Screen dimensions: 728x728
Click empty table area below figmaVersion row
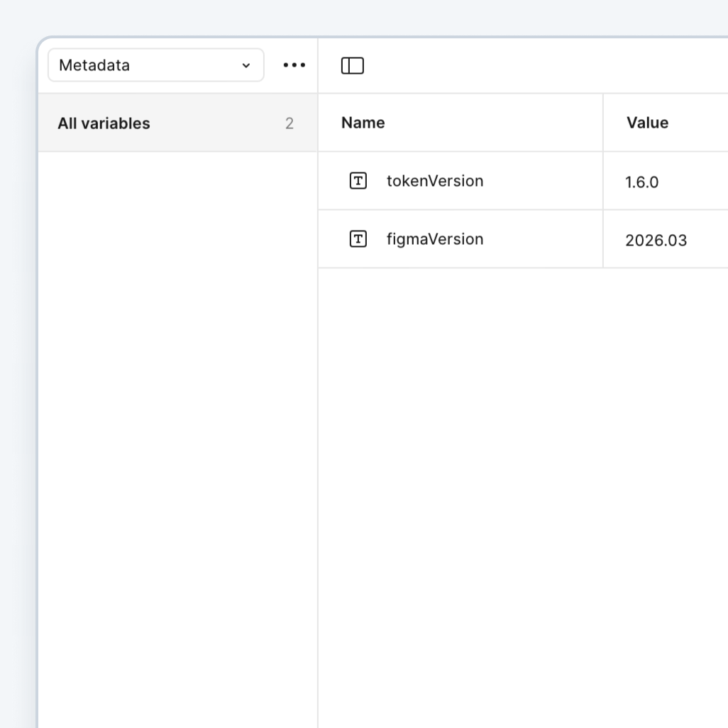(522, 461)
